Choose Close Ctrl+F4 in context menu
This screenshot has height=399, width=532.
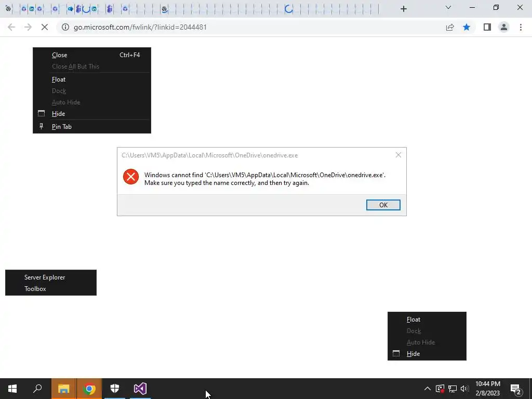[x=92, y=55]
